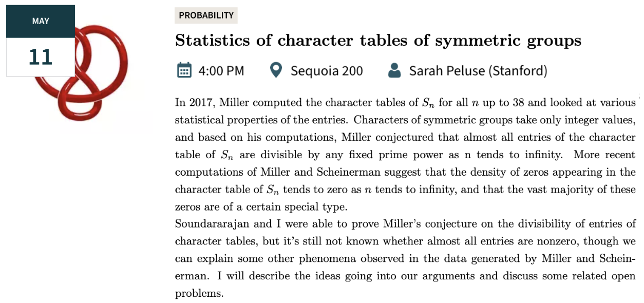Click the number 11 on the date badge

pyautogui.click(x=41, y=56)
